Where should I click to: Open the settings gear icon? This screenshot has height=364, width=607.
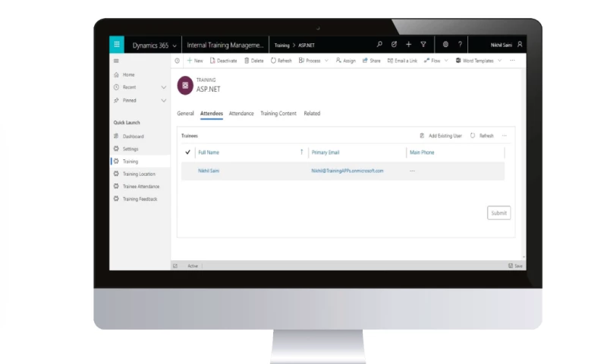pos(445,45)
